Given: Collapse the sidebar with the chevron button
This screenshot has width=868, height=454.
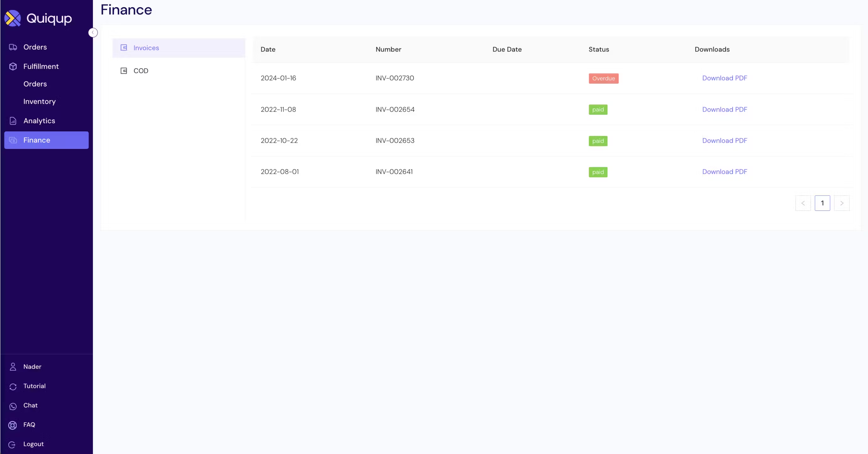Looking at the screenshot, I should pyautogui.click(x=93, y=33).
